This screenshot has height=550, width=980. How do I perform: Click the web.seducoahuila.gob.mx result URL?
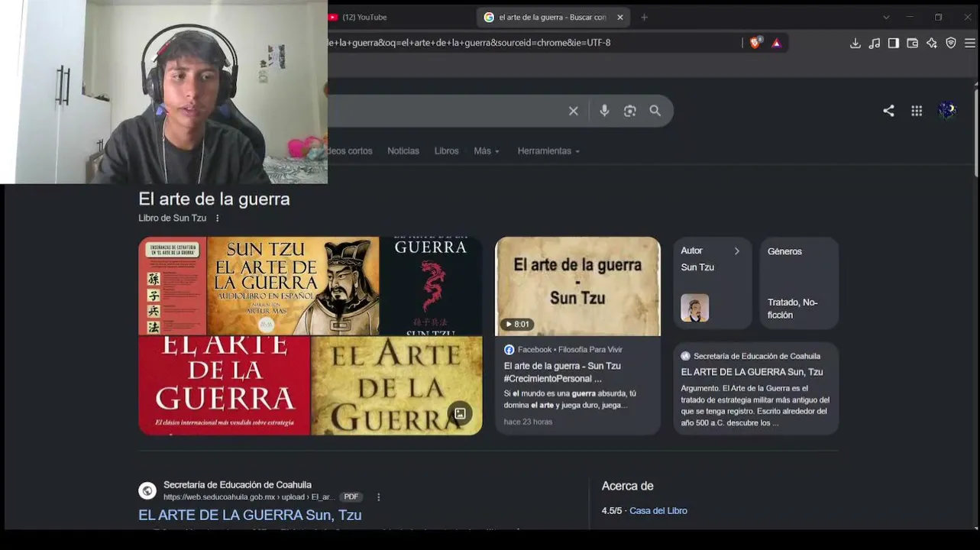[x=249, y=497]
